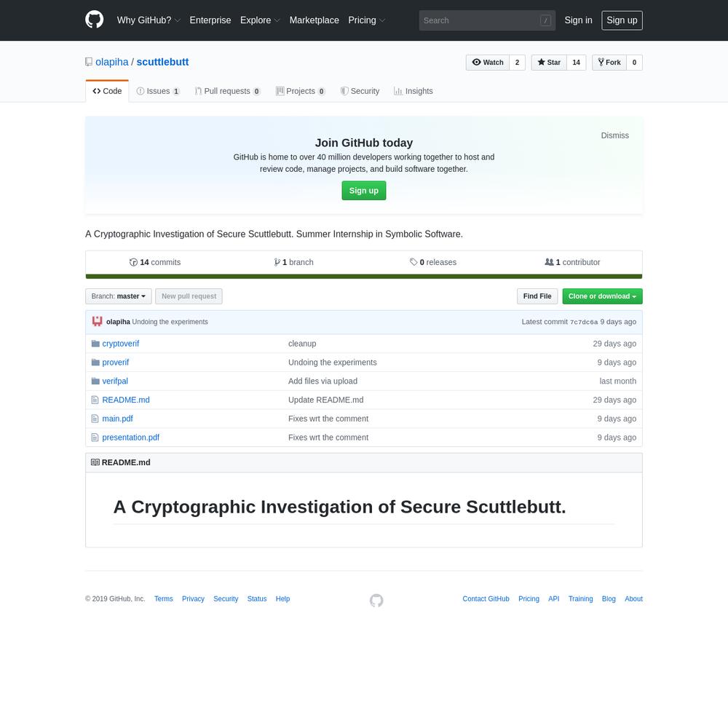The width and height of the screenshot is (728, 728).
Task: Open Marketplace in the top navigation
Action: pos(314,20)
